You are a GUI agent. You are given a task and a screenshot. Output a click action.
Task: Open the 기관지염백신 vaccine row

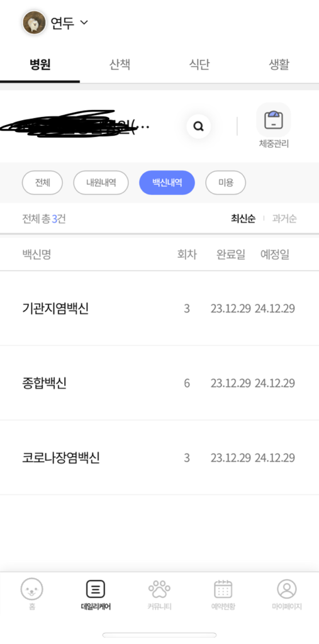(160, 308)
